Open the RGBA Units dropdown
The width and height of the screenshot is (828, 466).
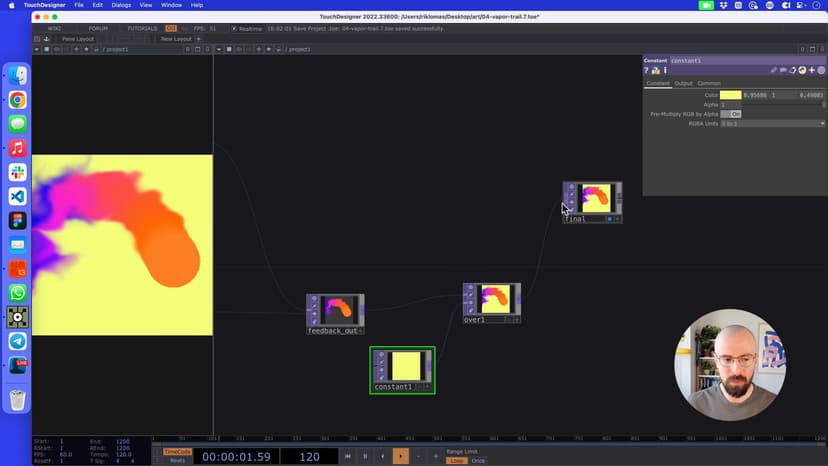coord(772,123)
